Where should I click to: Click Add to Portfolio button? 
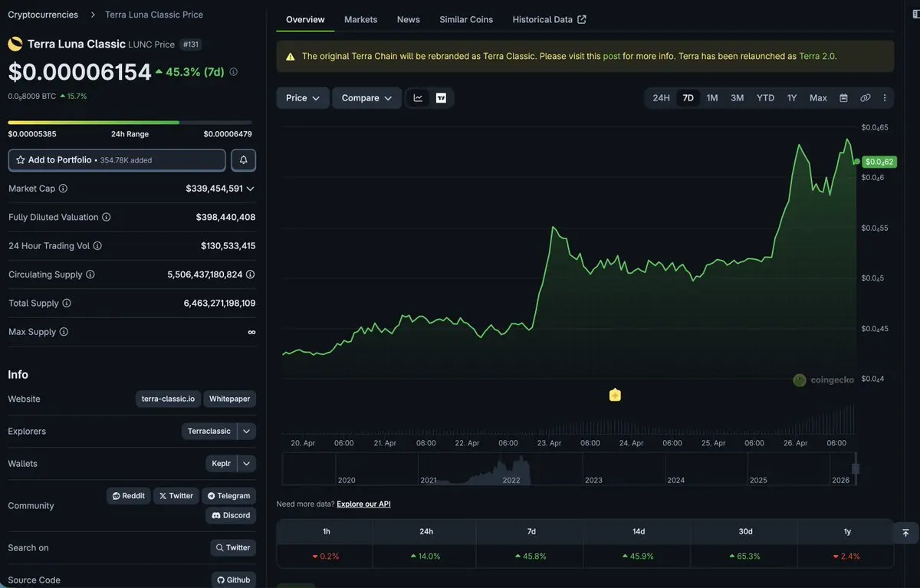click(117, 160)
